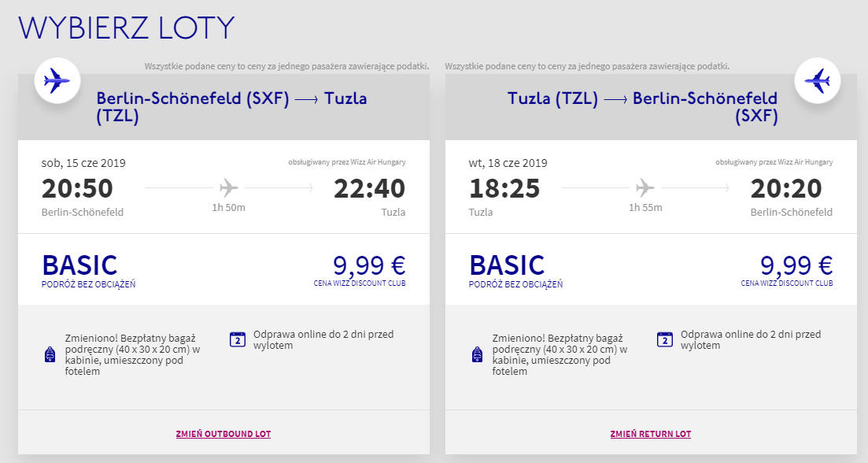The image size is (868, 463).
Task: Click the WYBIERZ LOTY page heading
Action: point(127,28)
